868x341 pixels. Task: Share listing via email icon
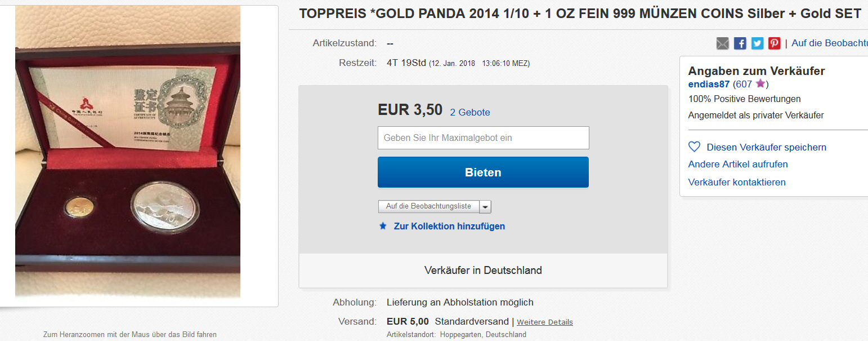coord(722,43)
